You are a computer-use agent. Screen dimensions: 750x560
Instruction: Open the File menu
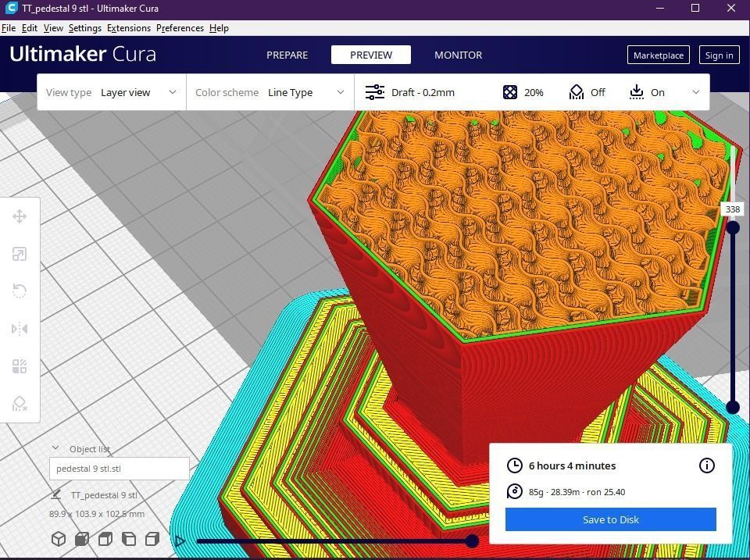8,28
